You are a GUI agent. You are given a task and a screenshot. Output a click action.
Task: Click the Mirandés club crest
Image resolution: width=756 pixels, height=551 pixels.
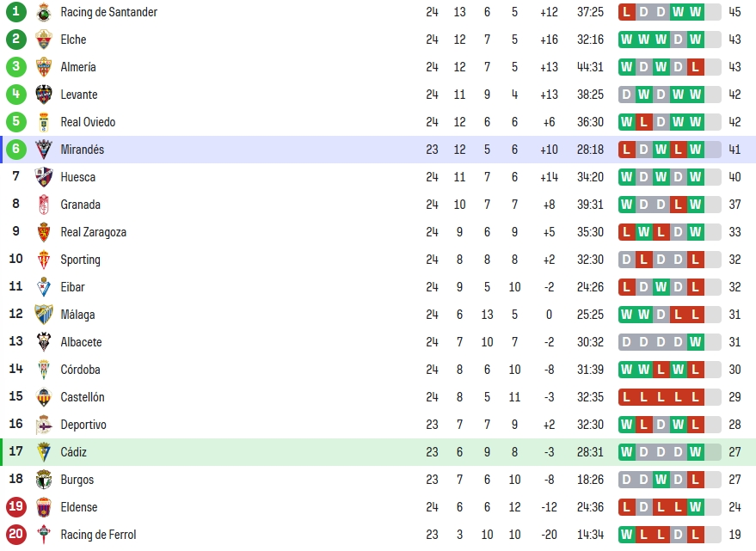coord(44,150)
